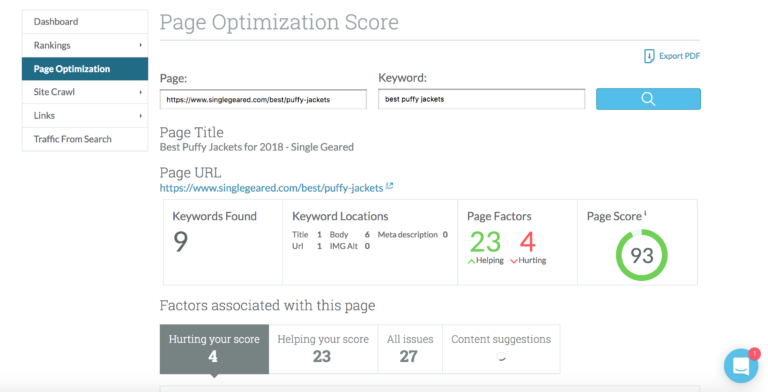Screen dimensions: 768x392
Task: Click the Page Optimization Score heading
Action: (279, 22)
